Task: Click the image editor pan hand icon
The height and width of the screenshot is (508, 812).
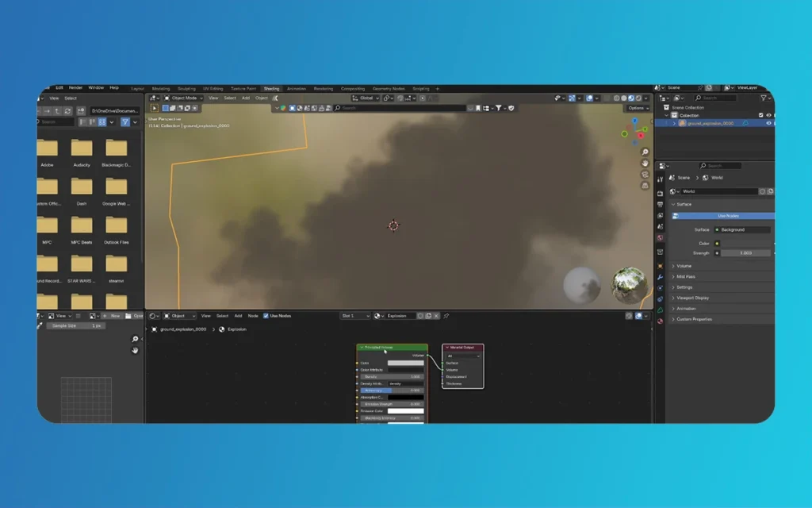Action: (x=135, y=350)
